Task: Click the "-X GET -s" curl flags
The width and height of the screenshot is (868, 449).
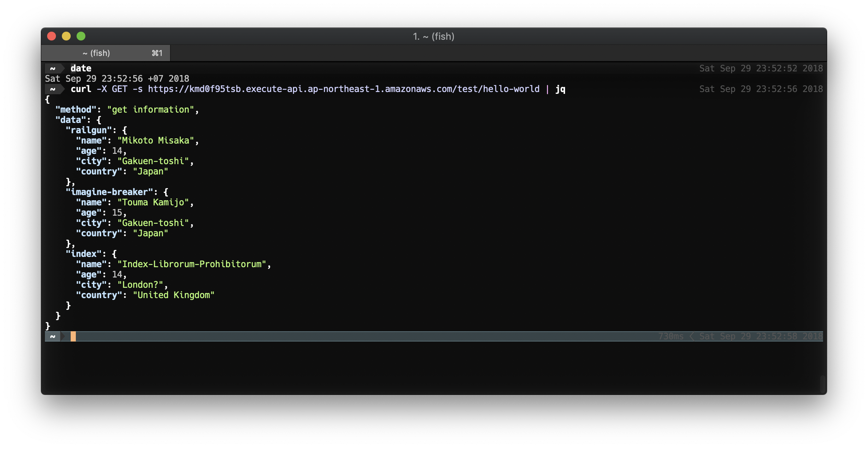Action: point(120,89)
